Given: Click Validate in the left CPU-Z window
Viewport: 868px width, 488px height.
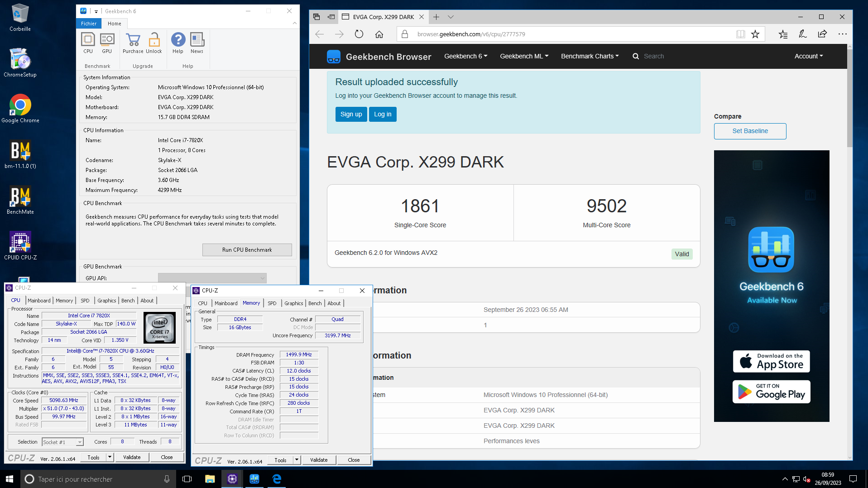Looking at the screenshot, I should click(132, 457).
